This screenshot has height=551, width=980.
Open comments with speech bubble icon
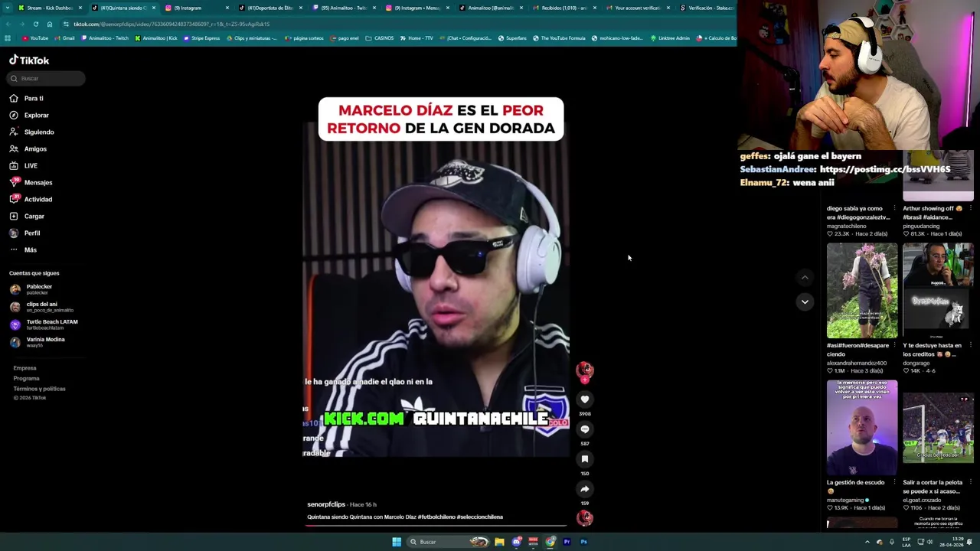point(584,429)
